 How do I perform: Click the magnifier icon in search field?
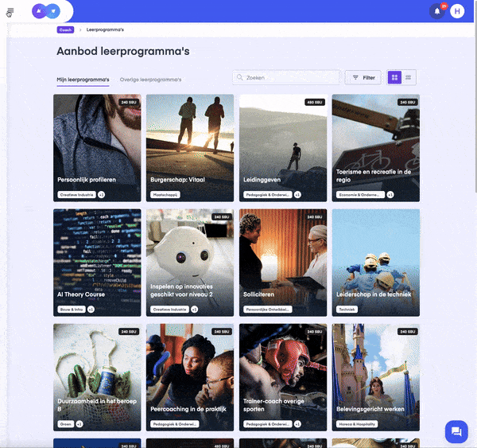pyautogui.click(x=240, y=78)
